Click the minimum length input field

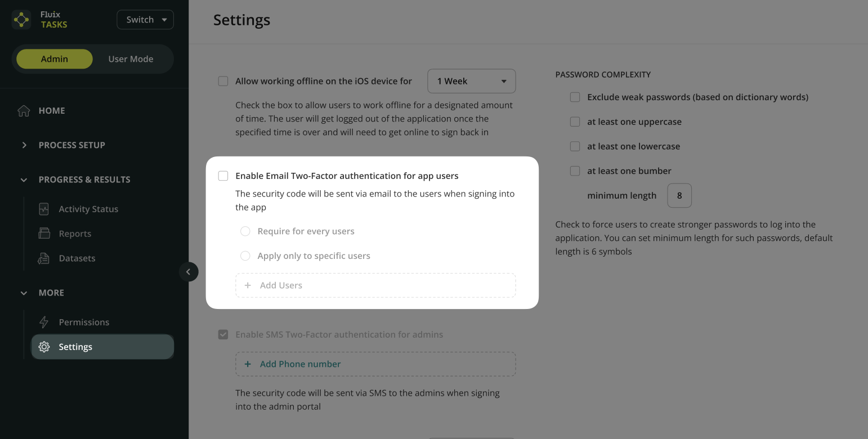(679, 196)
